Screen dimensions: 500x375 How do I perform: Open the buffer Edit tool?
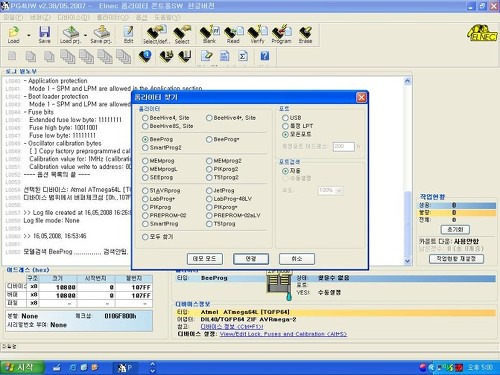pyautogui.click(x=129, y=34)
